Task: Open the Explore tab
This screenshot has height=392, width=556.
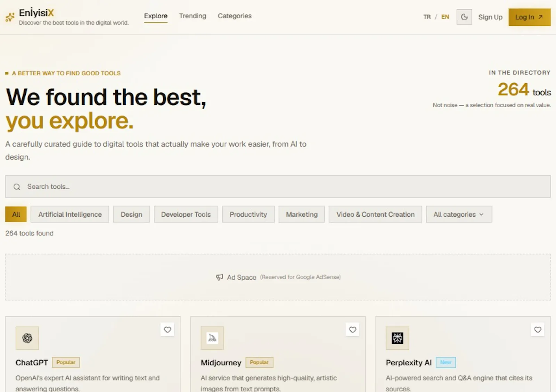Action: coord(156,16)
